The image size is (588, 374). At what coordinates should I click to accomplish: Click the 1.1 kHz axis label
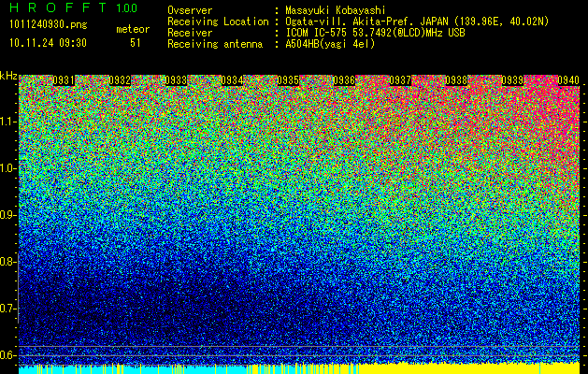(8, 122)
